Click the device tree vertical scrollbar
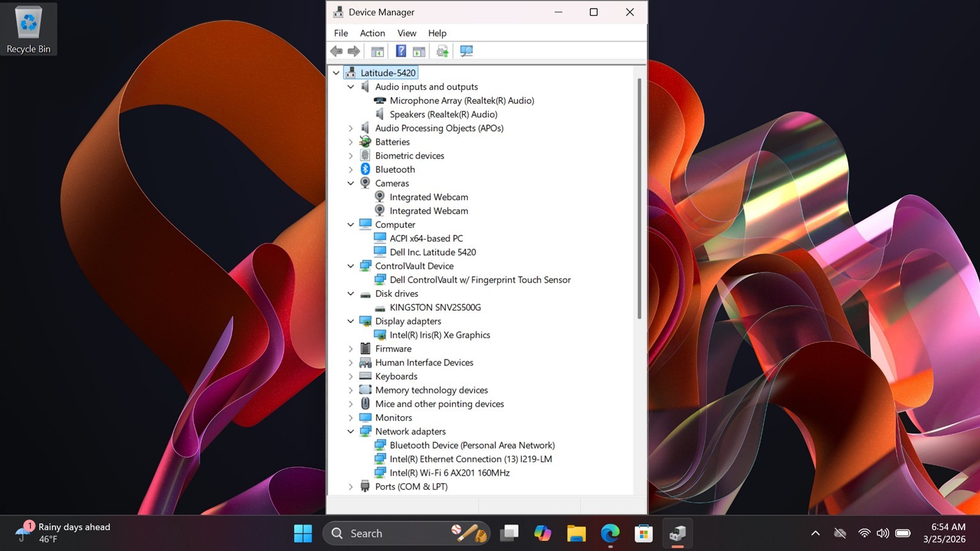 [x=639, y=198]
